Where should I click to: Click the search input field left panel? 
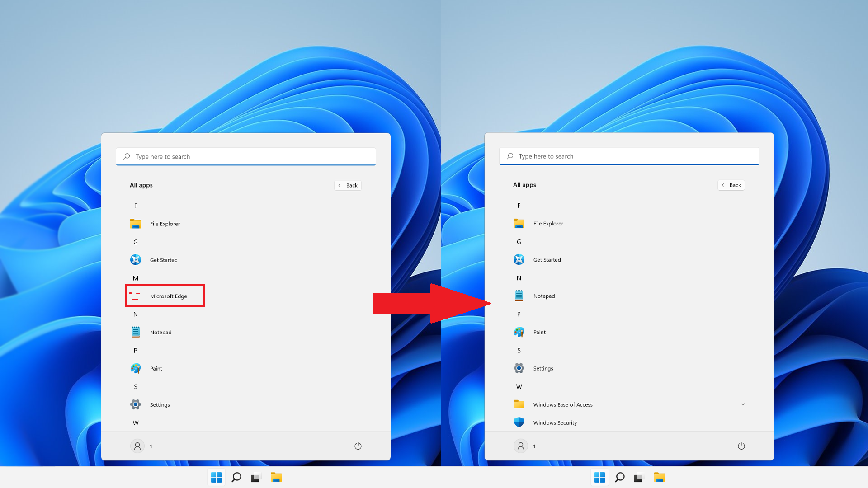click(x=245, y=156)
